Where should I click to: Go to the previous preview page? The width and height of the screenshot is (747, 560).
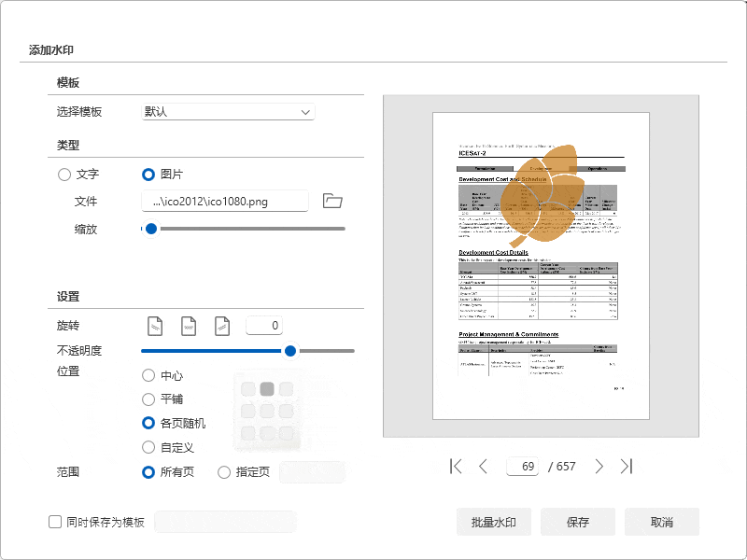pos(484,467)
